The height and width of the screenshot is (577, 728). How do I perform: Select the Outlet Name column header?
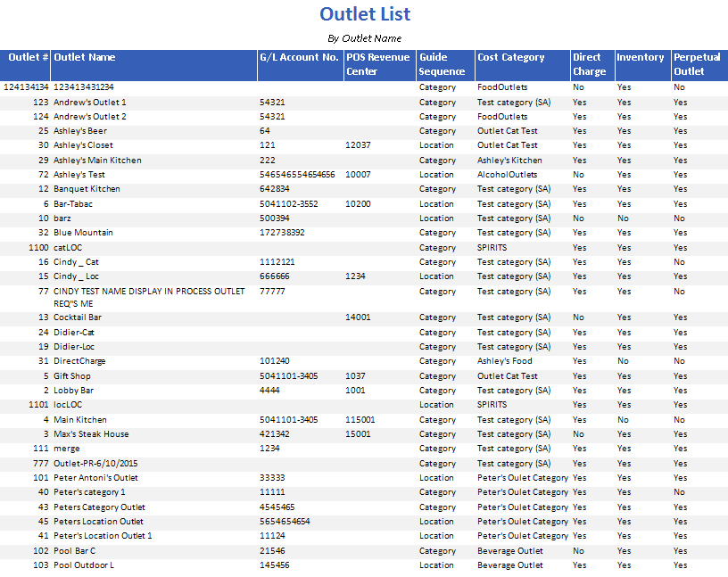pos(85,58)
